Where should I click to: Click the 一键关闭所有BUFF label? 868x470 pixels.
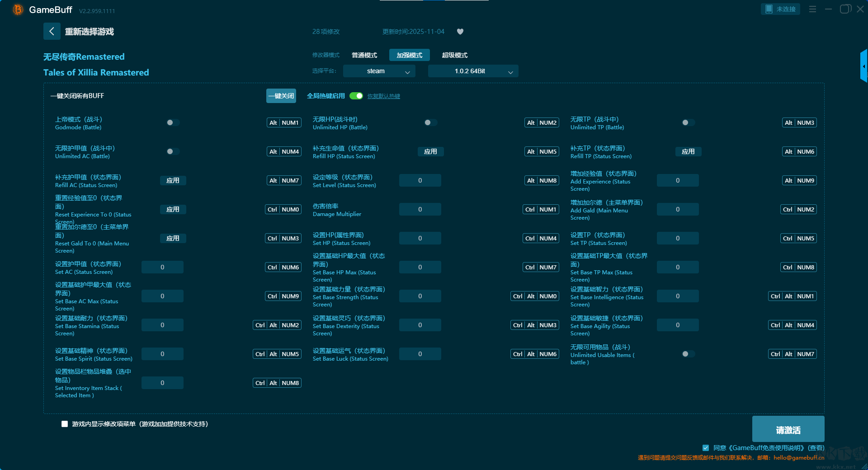click(x=77, y=96)
